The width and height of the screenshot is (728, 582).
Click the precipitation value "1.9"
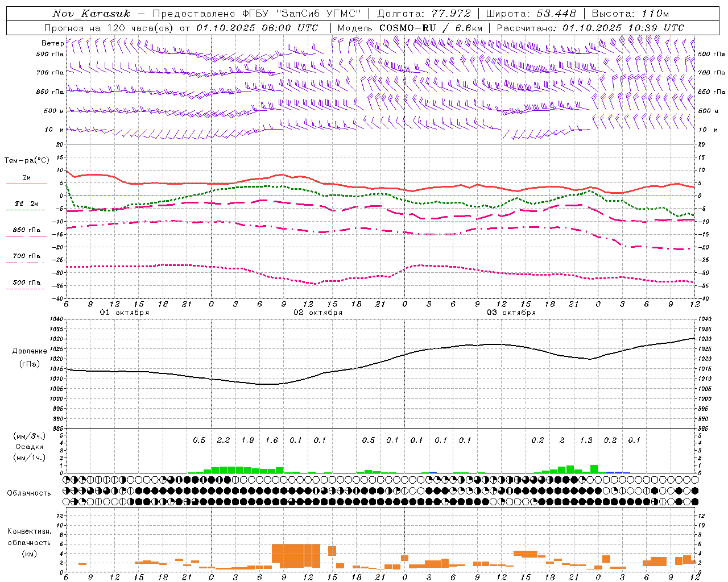click(x=247, y=440)
